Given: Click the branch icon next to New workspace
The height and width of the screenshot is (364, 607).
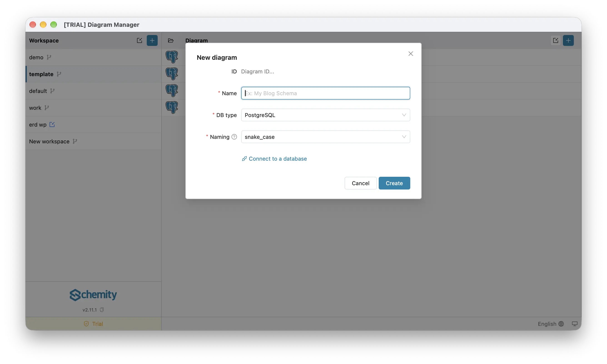Looking at the screenshot, I should click(x=75, y=141).
